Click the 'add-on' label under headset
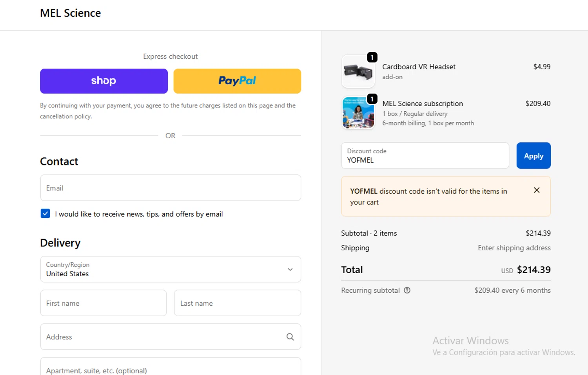This screenshot has height=375, width=588. 392,77
